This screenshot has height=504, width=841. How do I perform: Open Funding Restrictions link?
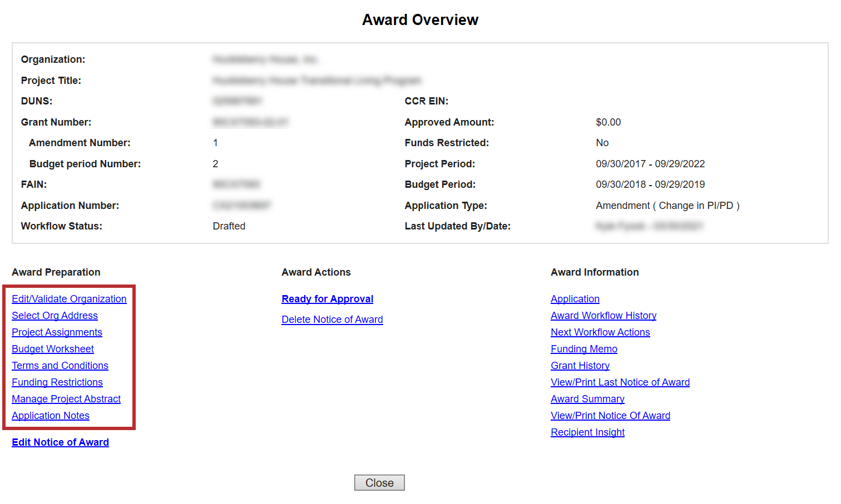coord(57,382)
